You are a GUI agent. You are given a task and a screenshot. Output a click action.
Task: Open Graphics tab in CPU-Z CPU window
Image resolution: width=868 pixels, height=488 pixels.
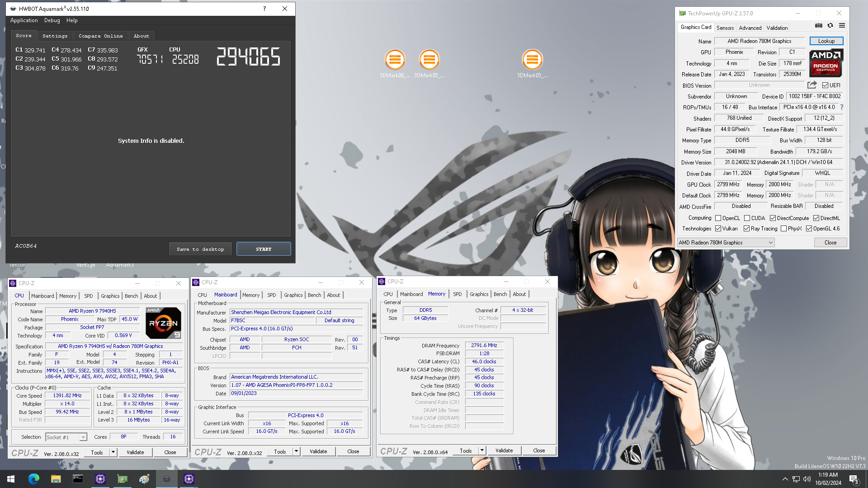click(x=110, y=296)
